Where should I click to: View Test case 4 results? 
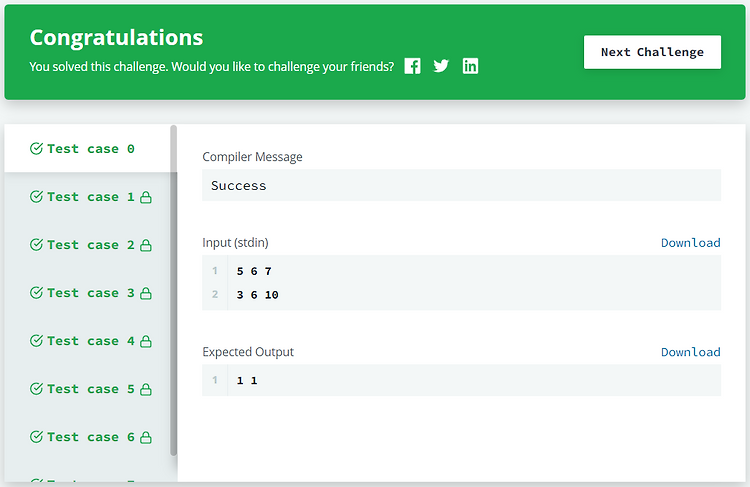(88, 341)
